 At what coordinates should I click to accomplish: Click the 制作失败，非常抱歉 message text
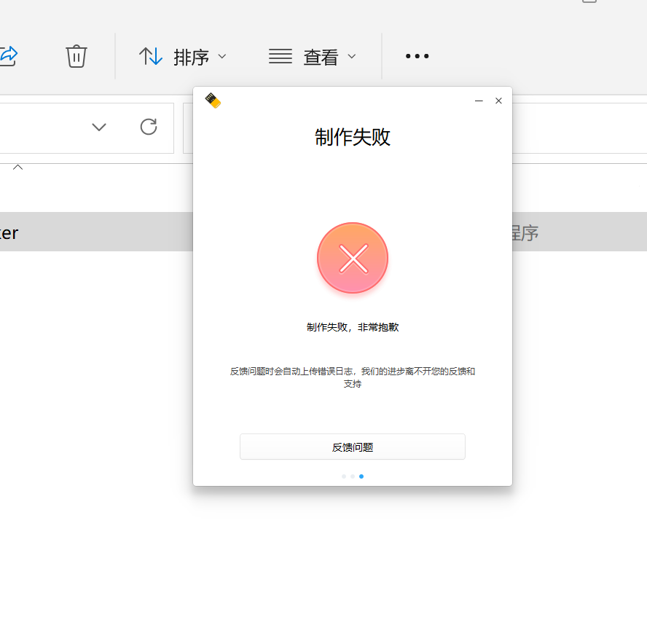pyautogui.click(x=353, y=327)
